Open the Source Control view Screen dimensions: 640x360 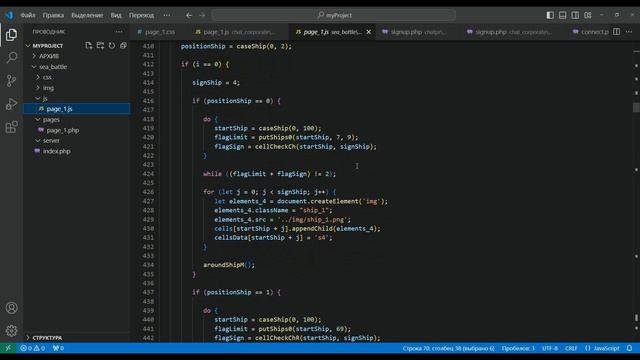coord(11,80)
